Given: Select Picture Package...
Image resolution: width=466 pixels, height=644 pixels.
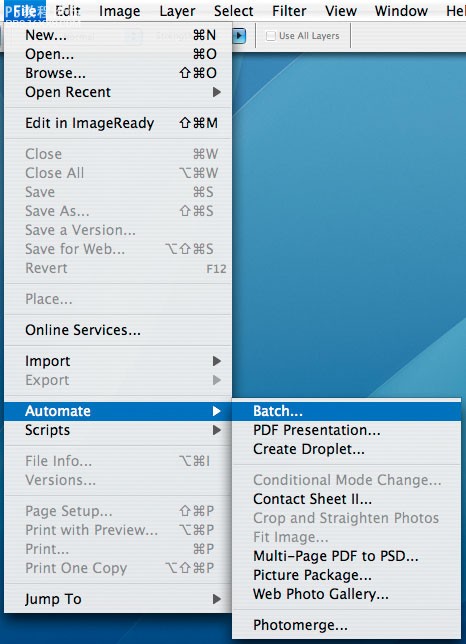Looking at the screenshot, I should tap(346, 575).
